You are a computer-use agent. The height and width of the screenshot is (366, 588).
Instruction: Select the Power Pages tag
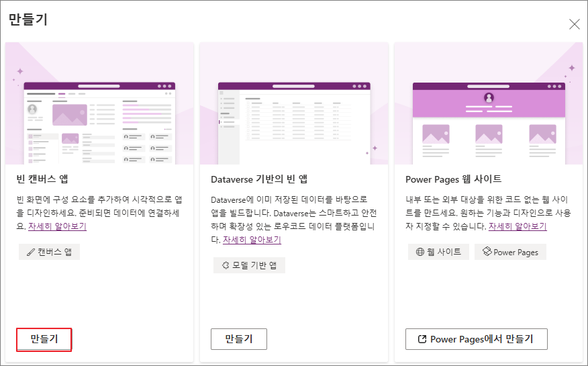[x=510, y=252]
